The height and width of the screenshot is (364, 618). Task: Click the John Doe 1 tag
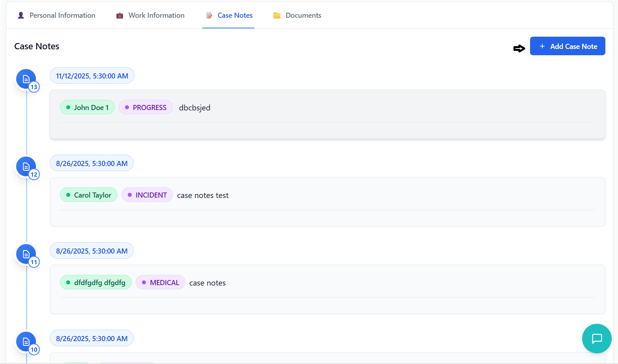pyautogui.click(x=87, y=107)
